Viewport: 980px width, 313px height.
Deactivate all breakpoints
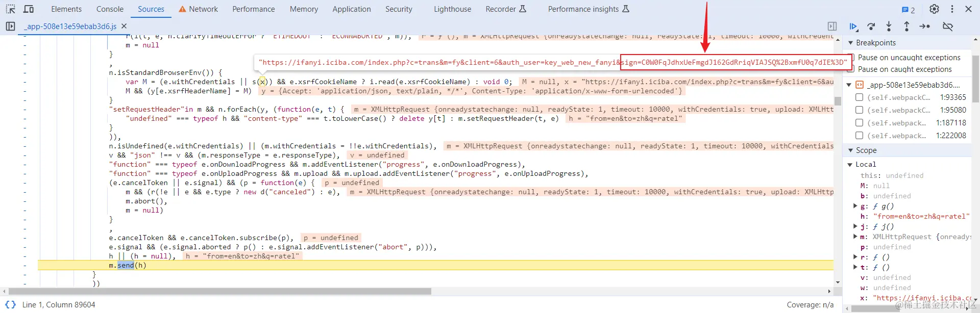tap(948, 26)
